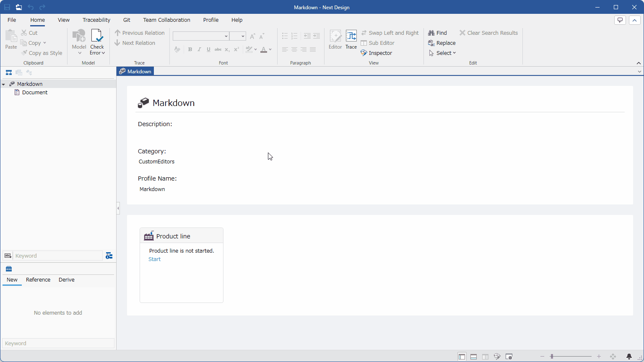Click the navigator Keyword search field

pos(58,256)
